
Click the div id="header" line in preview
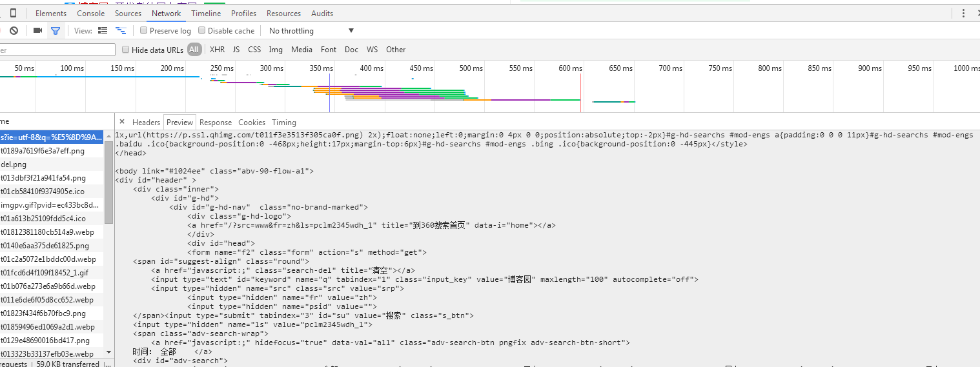click(156, 180)
